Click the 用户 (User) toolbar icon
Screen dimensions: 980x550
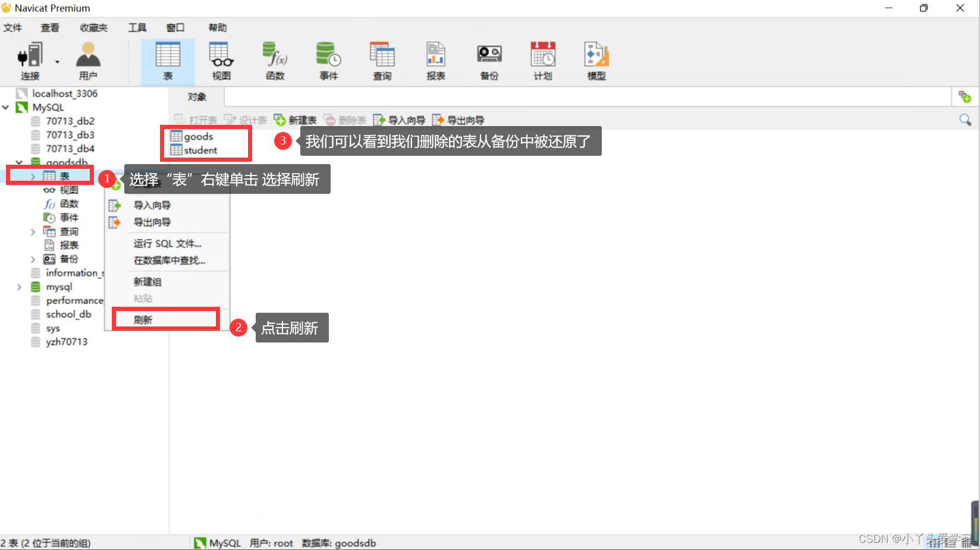(88, 61)
